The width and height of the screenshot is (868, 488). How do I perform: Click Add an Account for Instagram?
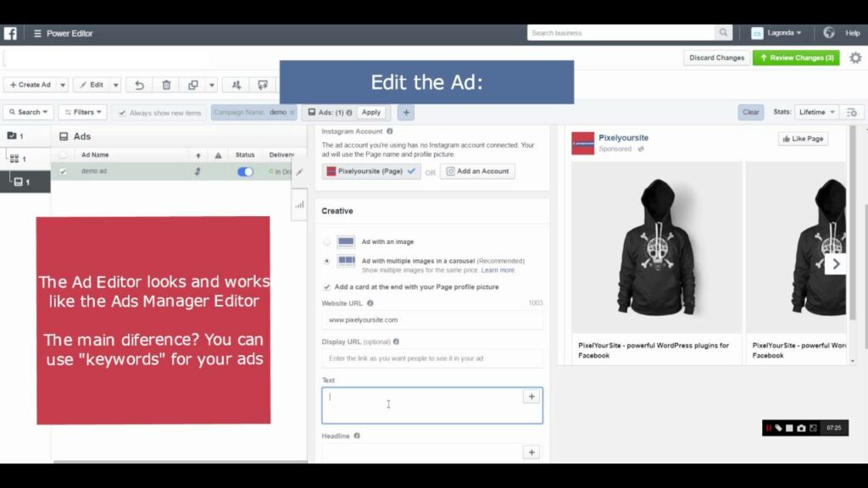tap(477, 171)
